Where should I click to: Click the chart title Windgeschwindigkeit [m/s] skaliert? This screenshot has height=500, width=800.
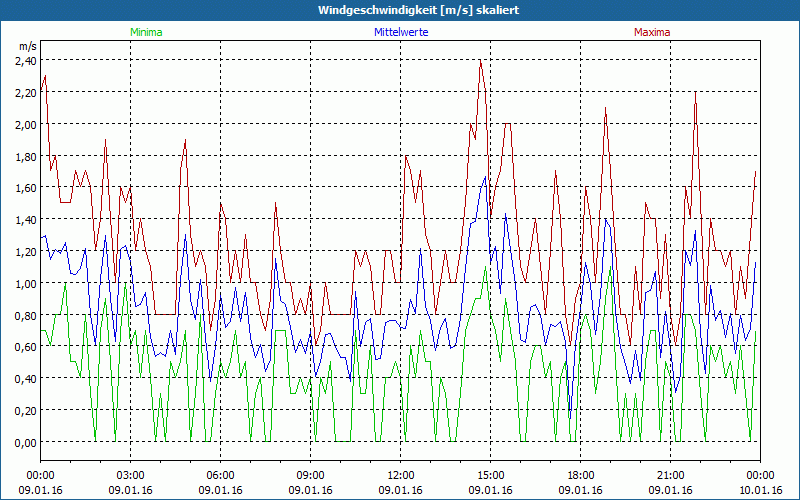(x=418, y=10)
